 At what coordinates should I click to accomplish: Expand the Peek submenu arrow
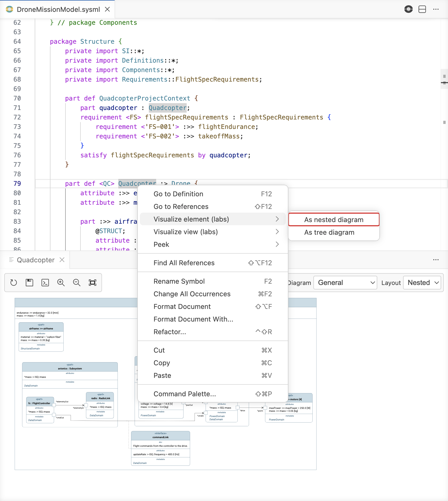click(277, 244)
